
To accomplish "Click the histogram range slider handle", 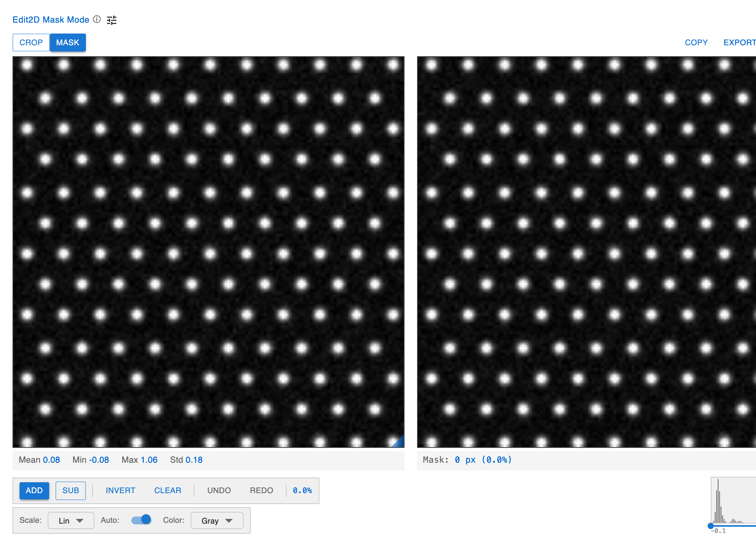I will (711, 526).
